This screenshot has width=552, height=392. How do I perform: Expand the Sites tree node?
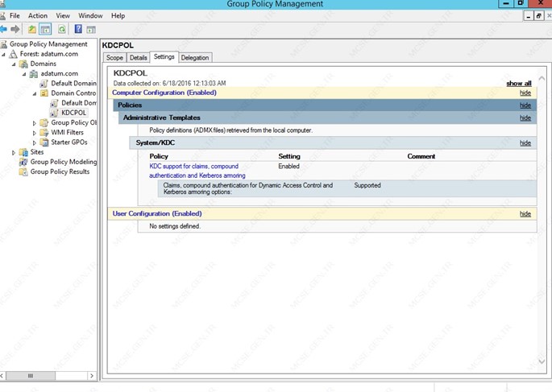[x=14, y=153]
